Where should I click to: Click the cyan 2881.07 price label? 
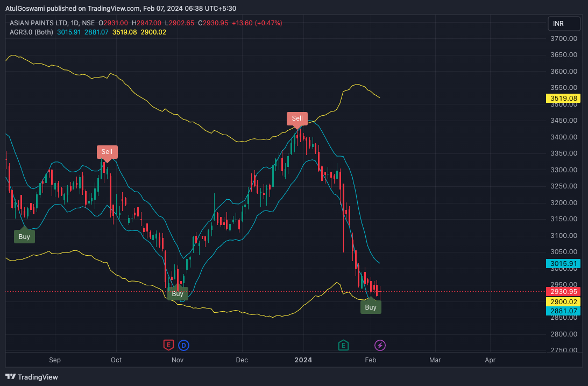click(563, 311)
